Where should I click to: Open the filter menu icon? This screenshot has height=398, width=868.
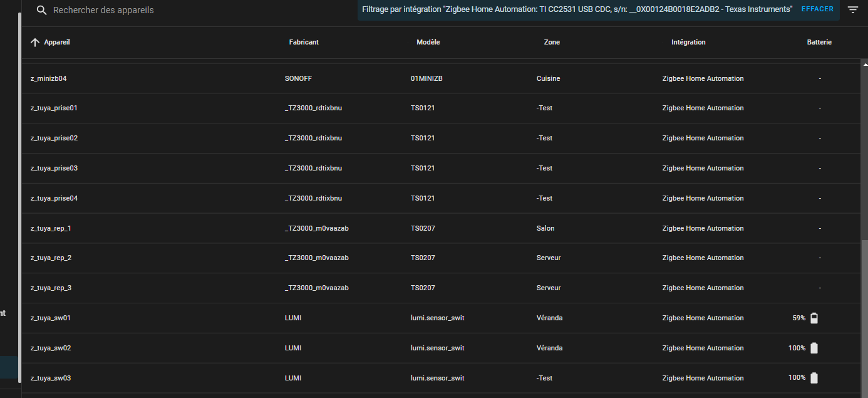[853, 9]
